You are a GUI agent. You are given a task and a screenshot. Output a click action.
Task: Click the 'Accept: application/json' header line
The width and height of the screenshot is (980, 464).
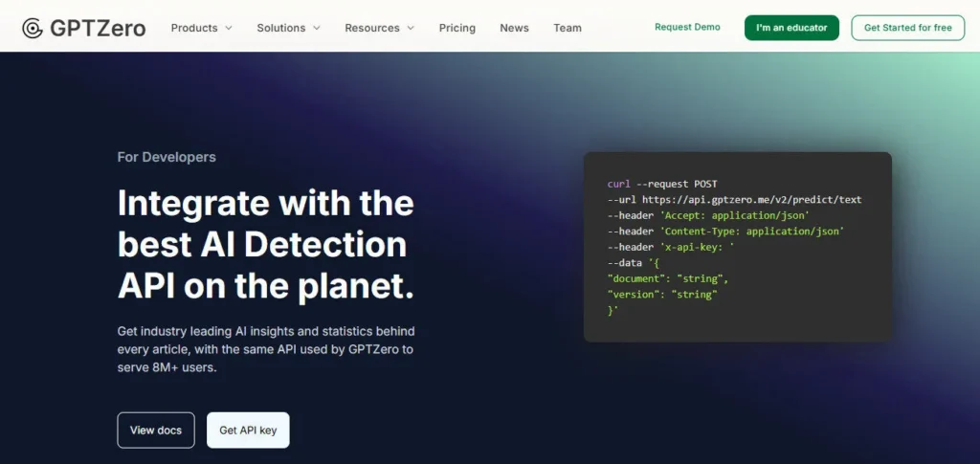pyautogui.click(x=708, y=215)
